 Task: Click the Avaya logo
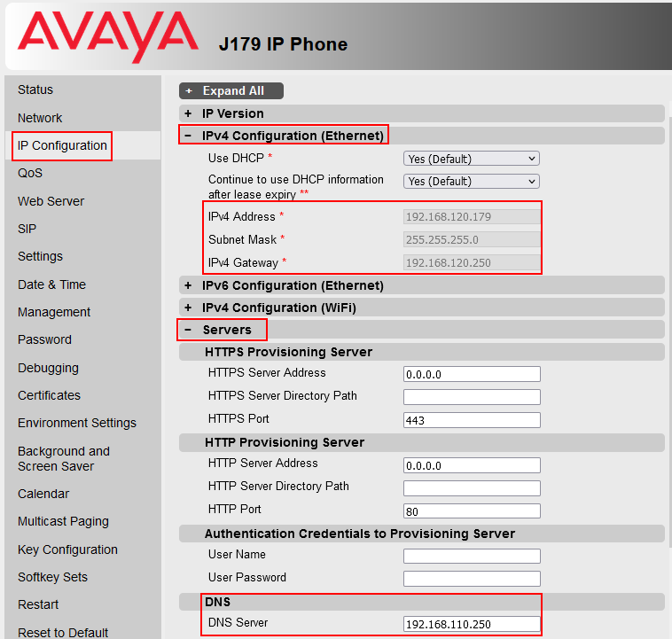tap(108, 36)
